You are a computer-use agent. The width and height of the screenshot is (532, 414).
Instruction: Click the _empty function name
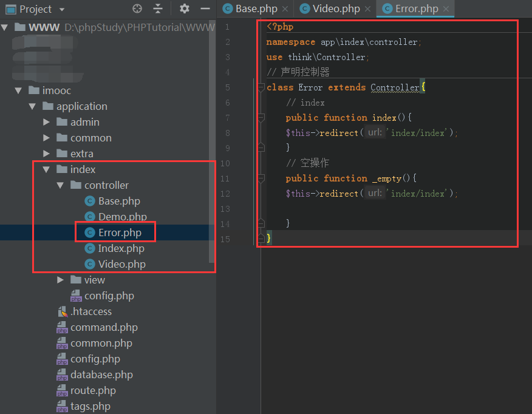point(387,178)
